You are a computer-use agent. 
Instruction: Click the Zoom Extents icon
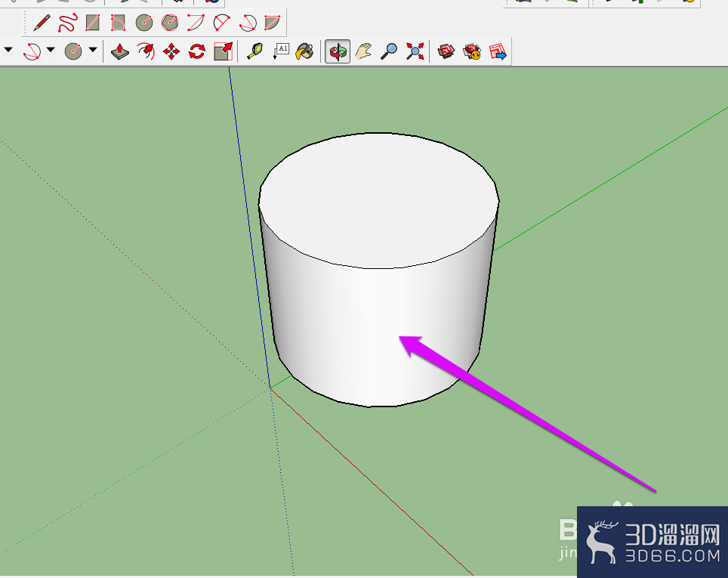(x=415, y=51)
